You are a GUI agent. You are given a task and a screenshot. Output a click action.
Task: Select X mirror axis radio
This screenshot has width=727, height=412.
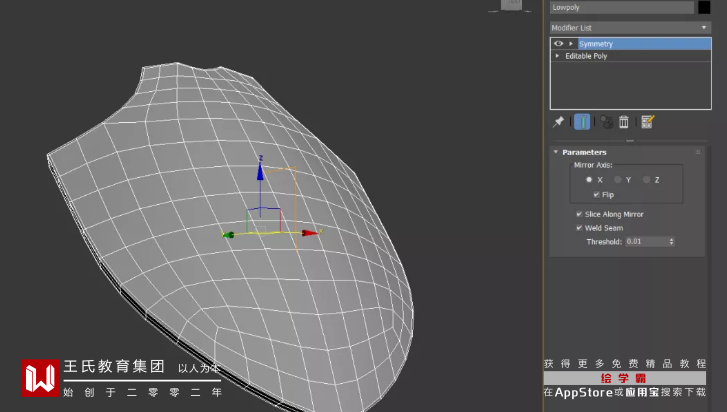pyautogui.click(x=589, y=179)
